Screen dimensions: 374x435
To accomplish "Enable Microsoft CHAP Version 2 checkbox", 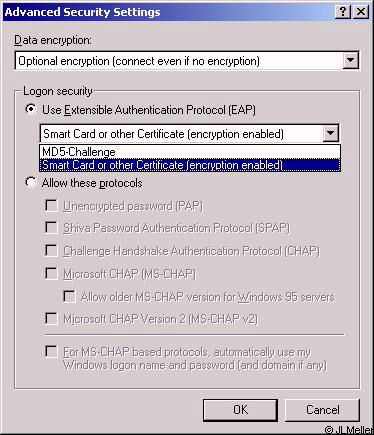I will 51,319.
